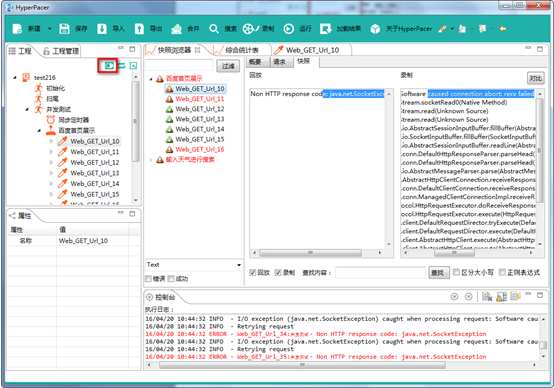Click the 运行 (Run) play icon
Screen dimensions: 554x388
tap(288, 29)
